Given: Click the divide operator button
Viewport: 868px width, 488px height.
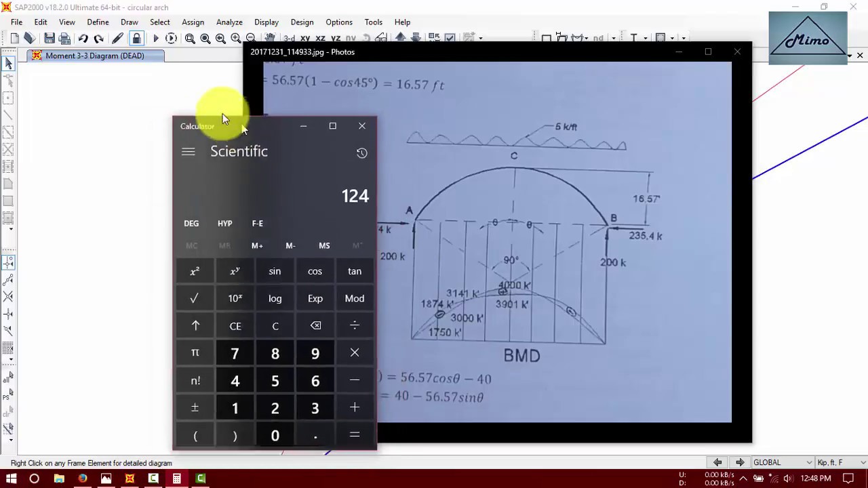Looking at the screenshot, I should pyautogui.click(x=355, y=326).
